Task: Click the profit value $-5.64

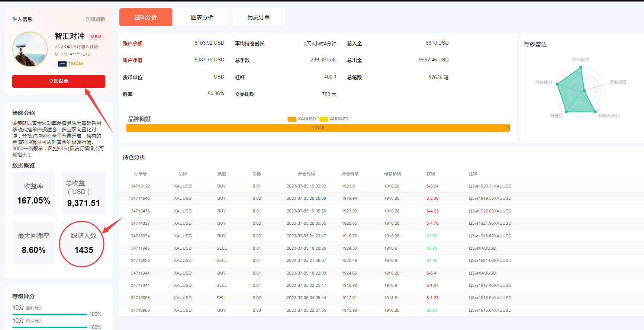Action: [x=432, y=186]
